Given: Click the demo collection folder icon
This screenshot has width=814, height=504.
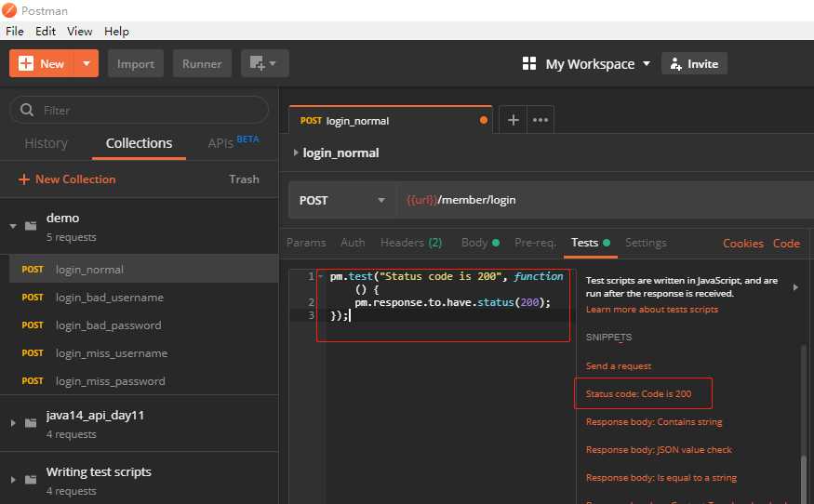Looking at the screenshot, I should click(x=31, y=226).
